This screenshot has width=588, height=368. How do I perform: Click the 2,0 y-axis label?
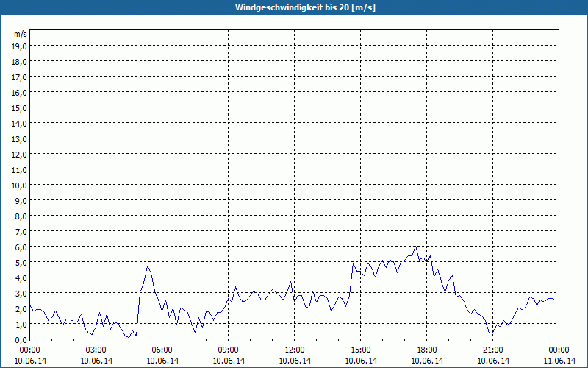(22, 309)
